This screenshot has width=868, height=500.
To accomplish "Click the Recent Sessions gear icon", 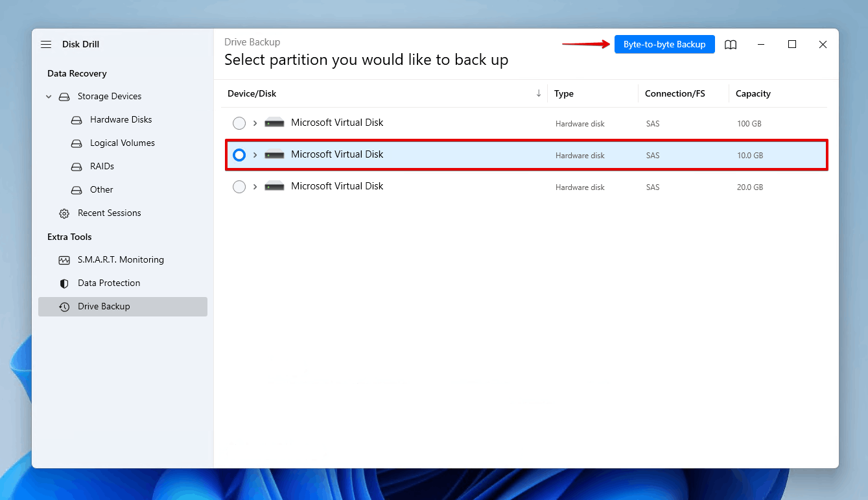I will tap(64, 213).
